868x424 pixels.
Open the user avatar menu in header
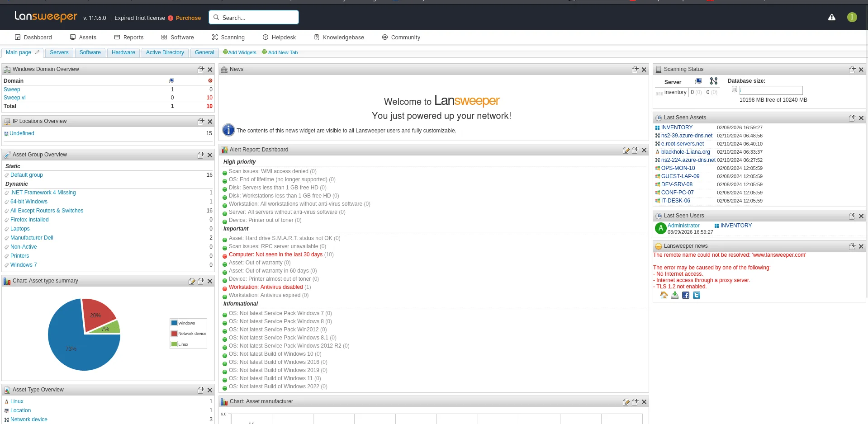pos(852,17)
